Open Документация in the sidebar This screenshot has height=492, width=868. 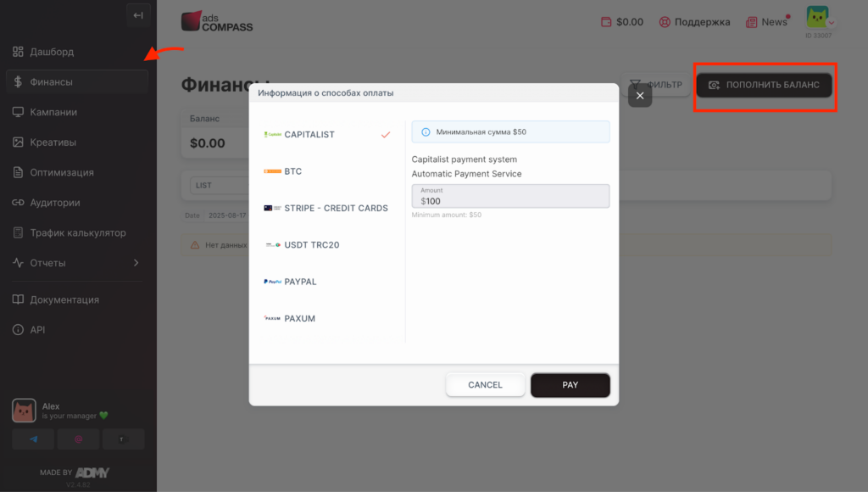(77, 299)
